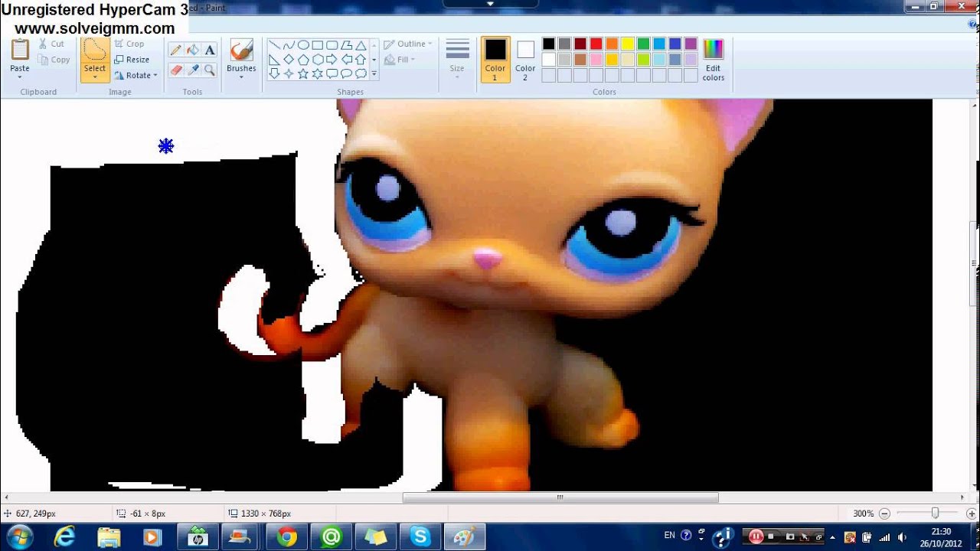
Task: Select the Five-point star shape
Action: (x=303, y=73)
